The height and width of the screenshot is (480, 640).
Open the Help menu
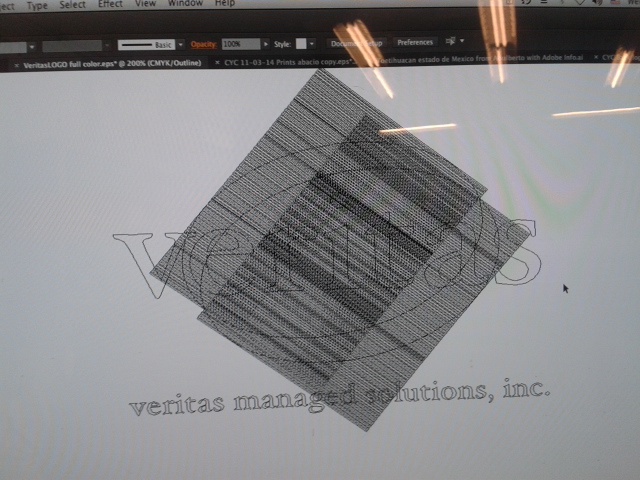pos(225,3)
